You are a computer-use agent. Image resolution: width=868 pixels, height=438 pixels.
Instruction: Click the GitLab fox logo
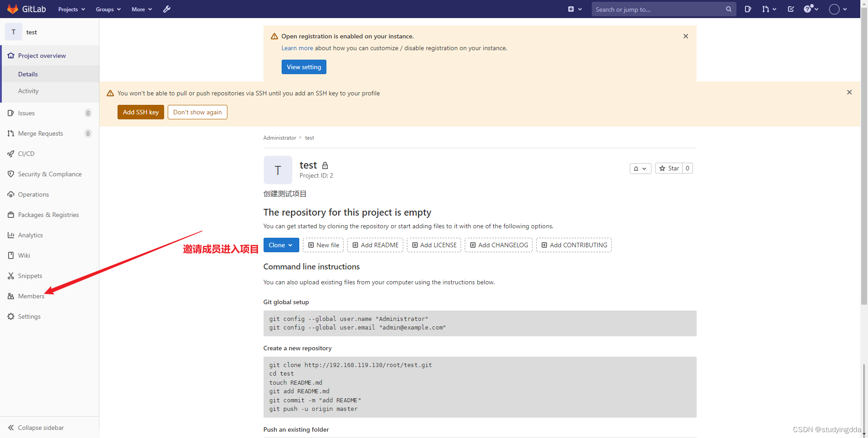pyautogui.click(x=13, y=9)
